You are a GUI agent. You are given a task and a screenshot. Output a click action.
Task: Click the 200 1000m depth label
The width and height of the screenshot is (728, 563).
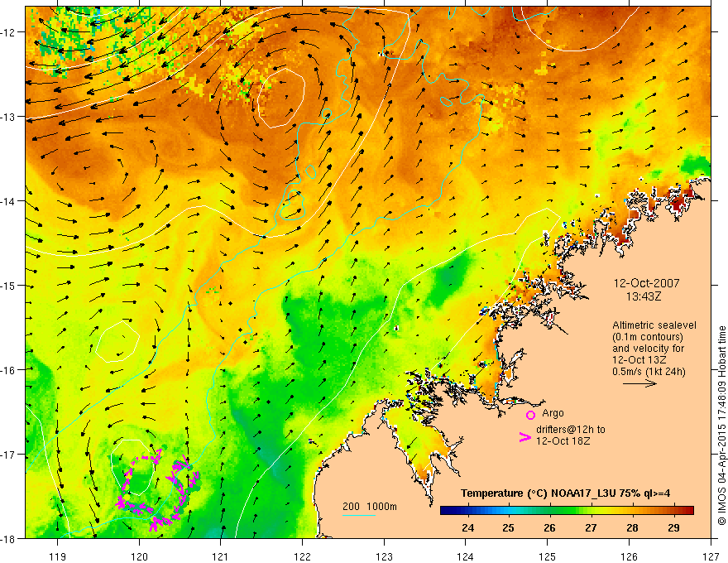[370, 507]
